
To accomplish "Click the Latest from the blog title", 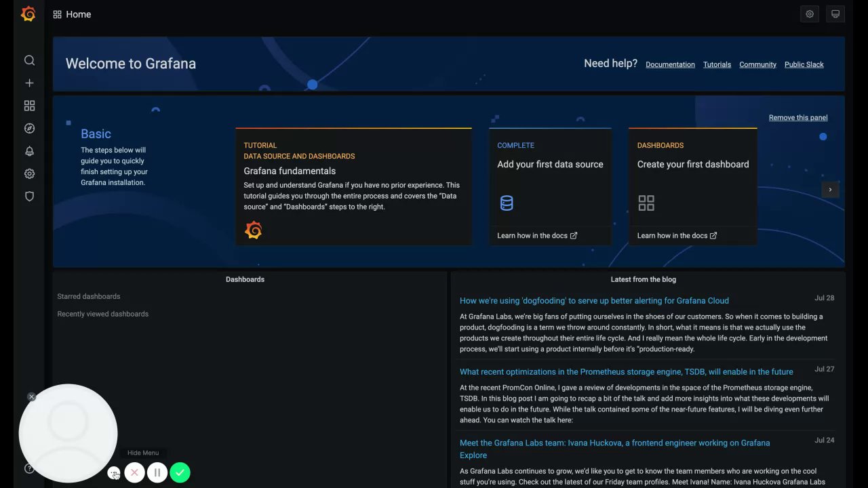I will [x=643, y=279].
